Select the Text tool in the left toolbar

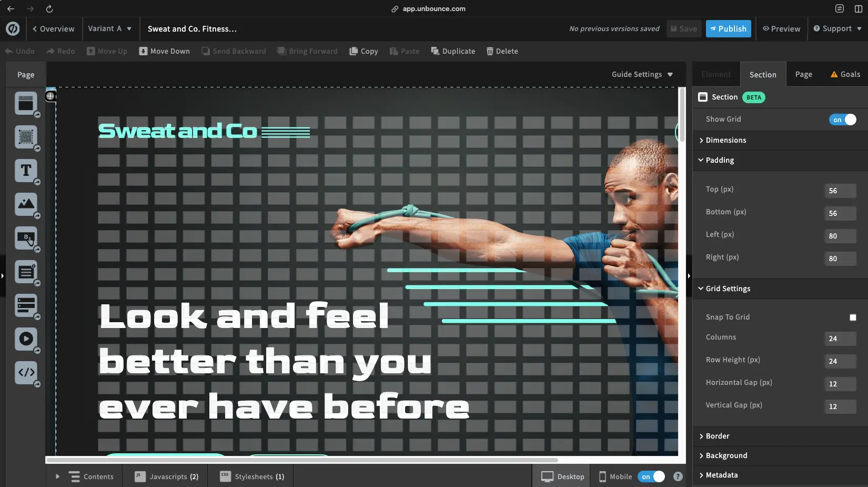(25, 171)
